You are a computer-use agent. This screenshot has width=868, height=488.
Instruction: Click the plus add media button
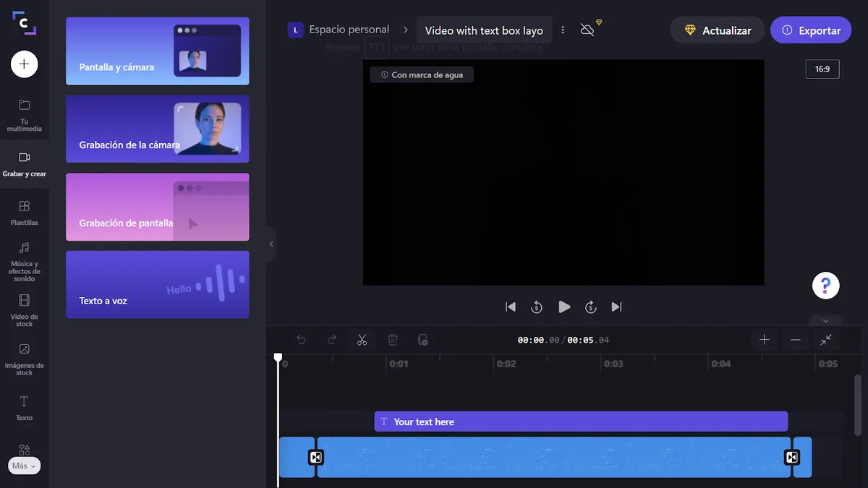[24, 64]
